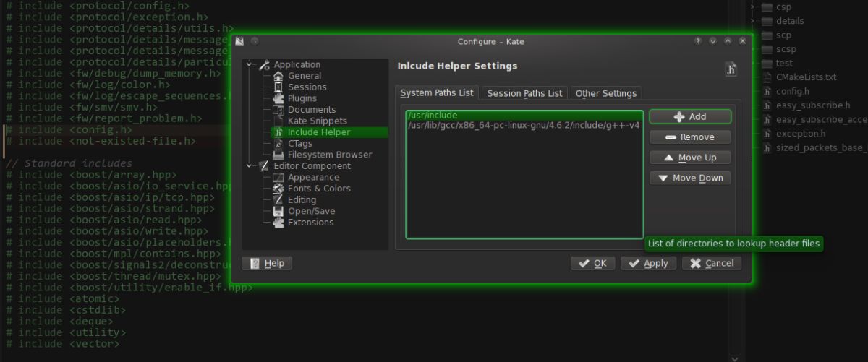Viewport: 868px width, 362px height.
Task: Select the test folder in background file tree
Action: tap(784, 63)
